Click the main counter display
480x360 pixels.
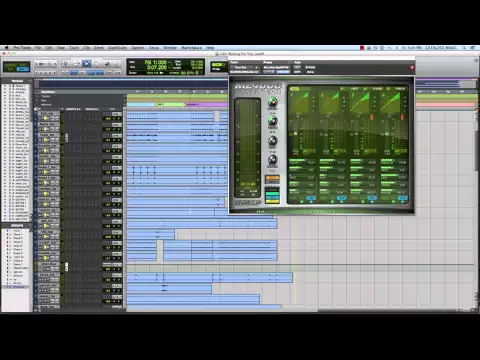[155, 62]
